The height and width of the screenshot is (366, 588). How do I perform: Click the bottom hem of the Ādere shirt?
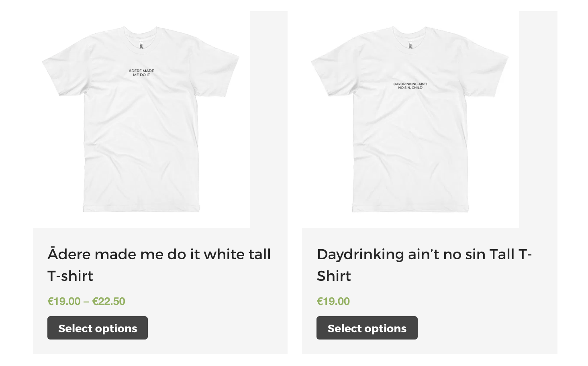click(141, 208)
